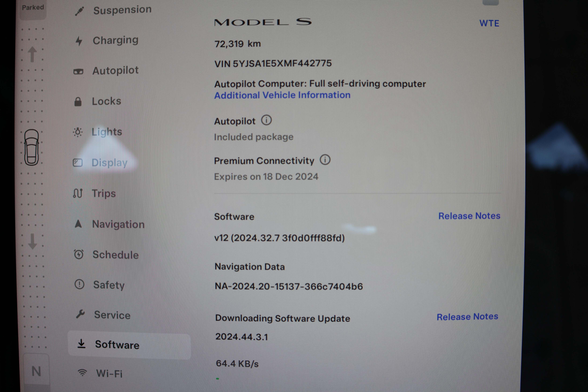Select the Safety menu item

[109, 285]
